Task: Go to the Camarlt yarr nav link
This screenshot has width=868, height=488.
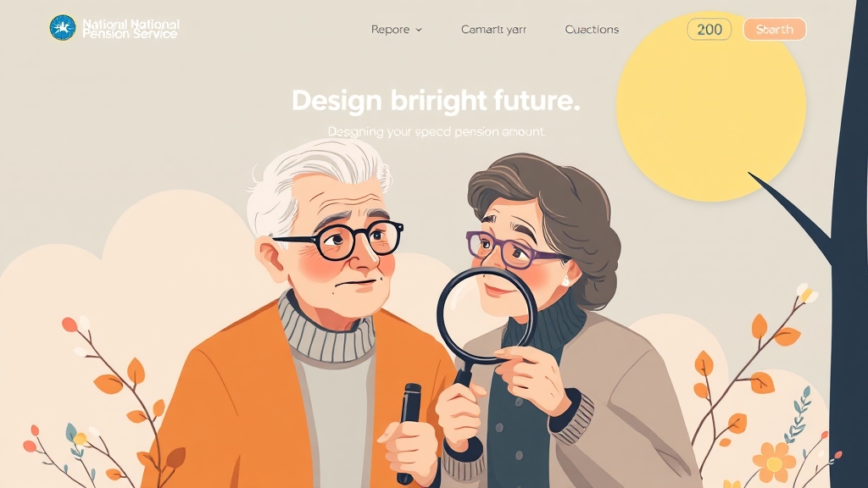Action: click(493, 30)
